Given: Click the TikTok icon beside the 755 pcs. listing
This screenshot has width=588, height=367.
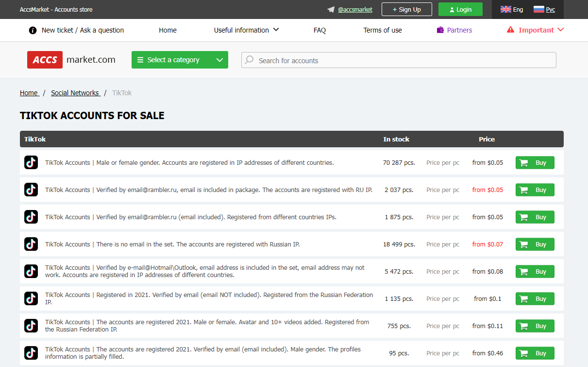Looking at the screenshot, I should pos(31,326).
